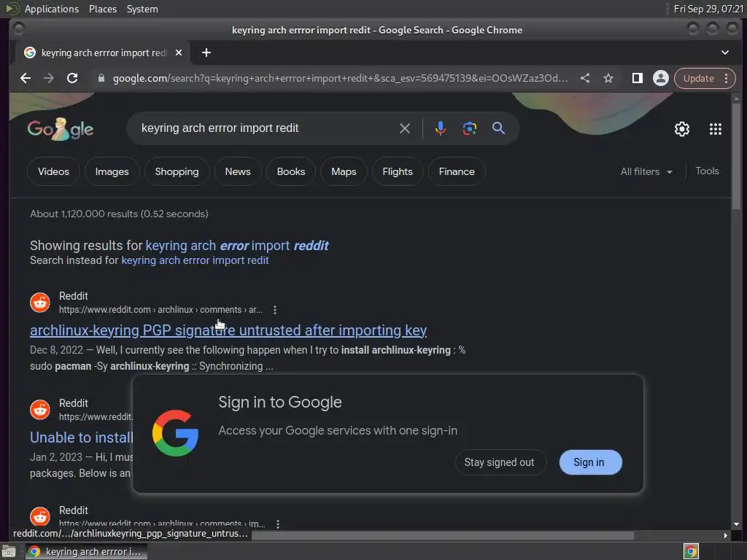Close the keyring arch error tab
This screenshot has height=560, width=747.
point(179,52)
